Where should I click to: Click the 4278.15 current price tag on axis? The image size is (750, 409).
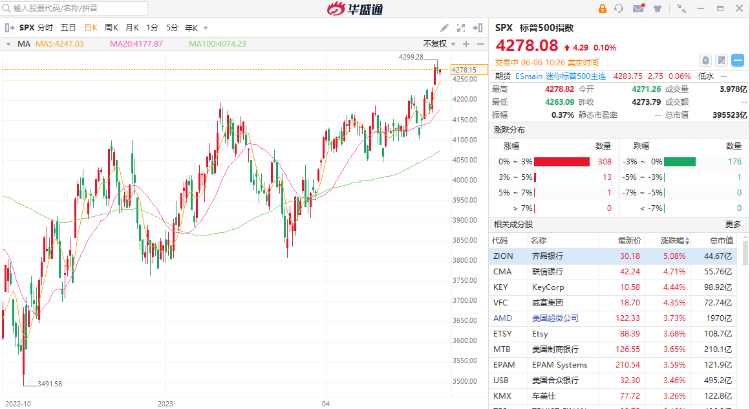(469, 70)
